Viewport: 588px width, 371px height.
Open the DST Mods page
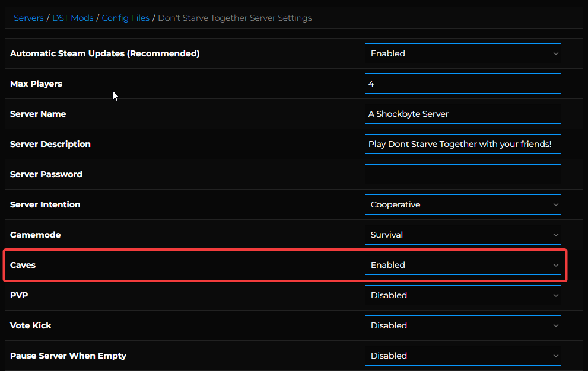[72, 18]
